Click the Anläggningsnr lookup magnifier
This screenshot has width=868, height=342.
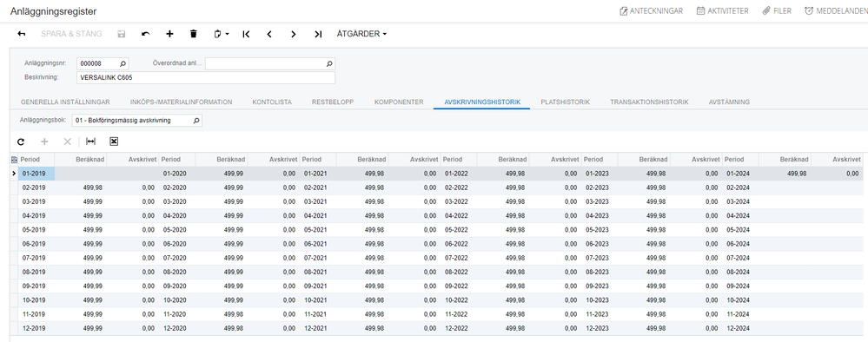[123, 63]
